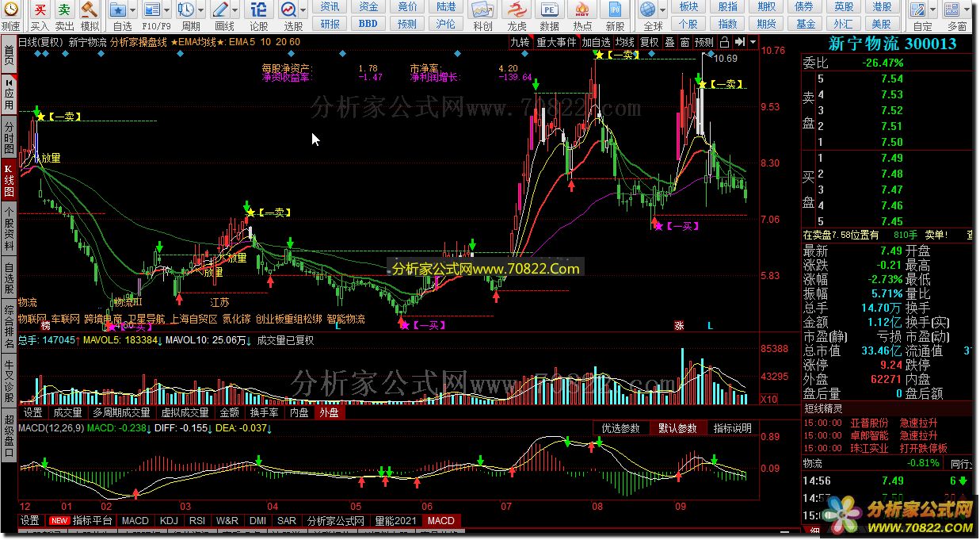Click the 研报 research report button
This screenshot has height=540, width=980.
[x=330, y=24]
